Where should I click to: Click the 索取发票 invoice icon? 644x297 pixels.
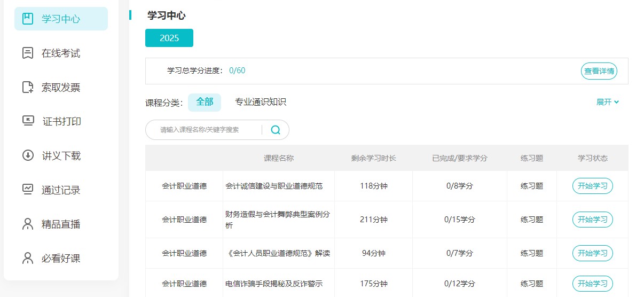point(28,88)
